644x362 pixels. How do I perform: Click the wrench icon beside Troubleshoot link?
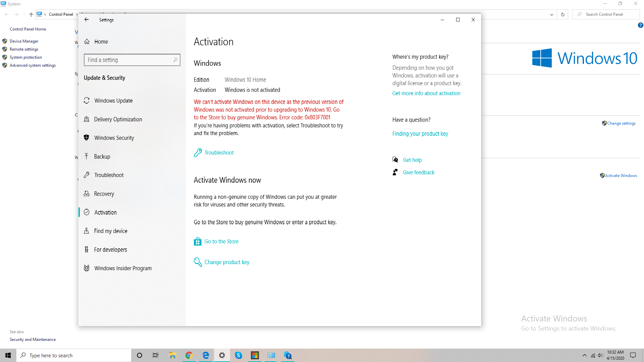198,153
